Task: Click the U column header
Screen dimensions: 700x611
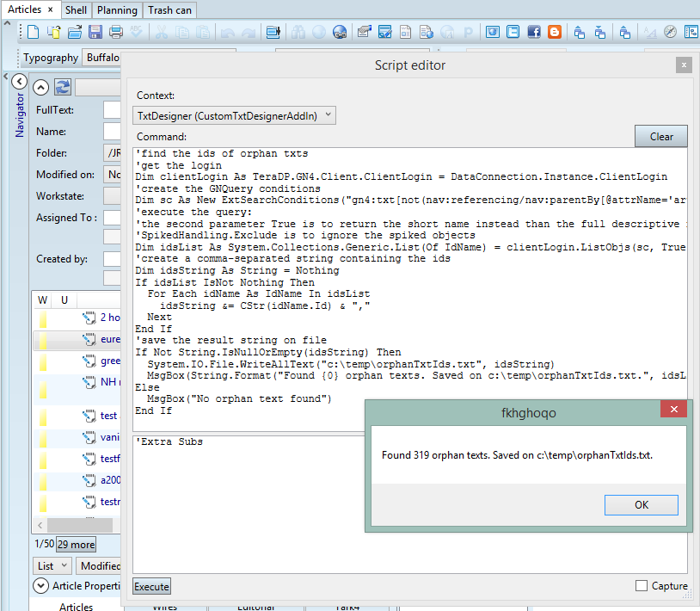Action: click(64, 300)
